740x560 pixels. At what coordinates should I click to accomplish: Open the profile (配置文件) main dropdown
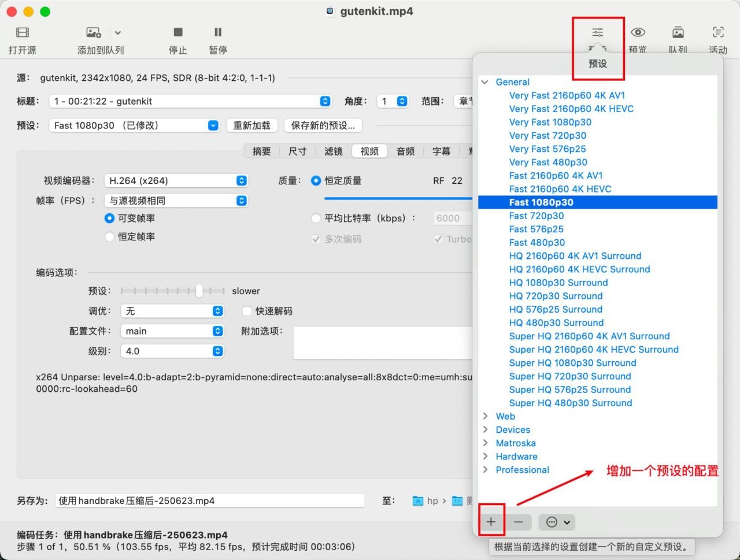pos(172,331)
